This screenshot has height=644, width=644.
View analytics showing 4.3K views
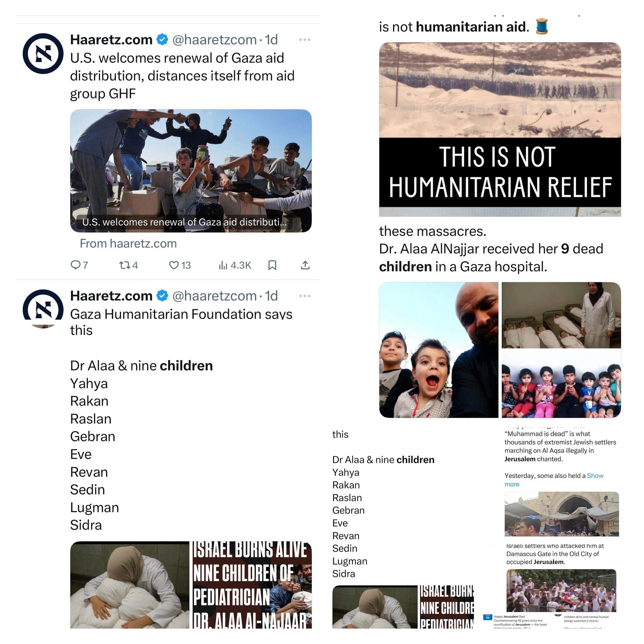[235, 265]
